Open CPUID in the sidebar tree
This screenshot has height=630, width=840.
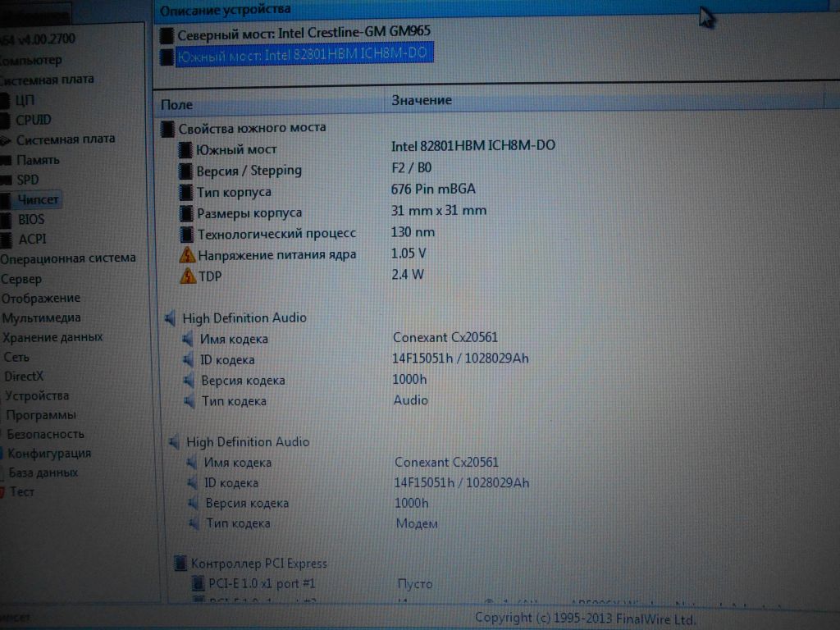[33, 120]
